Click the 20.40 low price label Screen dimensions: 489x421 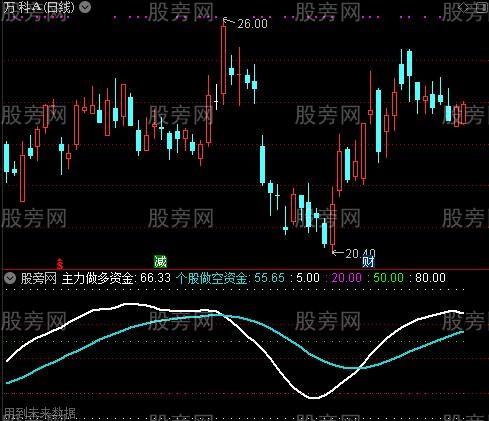click(360, 254)
